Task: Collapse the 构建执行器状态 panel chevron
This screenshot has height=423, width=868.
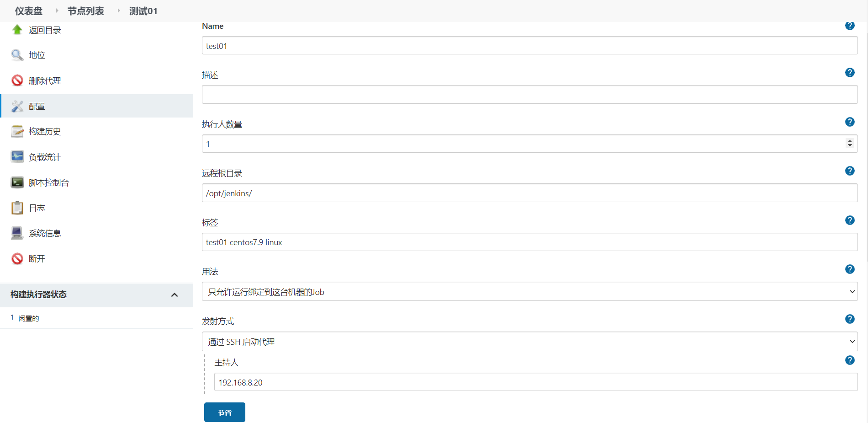Action: click(174, 295)
